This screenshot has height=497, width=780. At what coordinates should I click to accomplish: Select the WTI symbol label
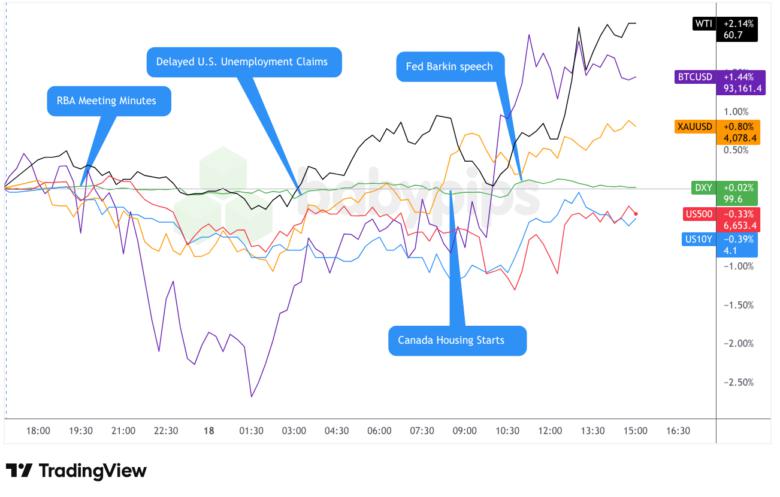click(704, 22)
